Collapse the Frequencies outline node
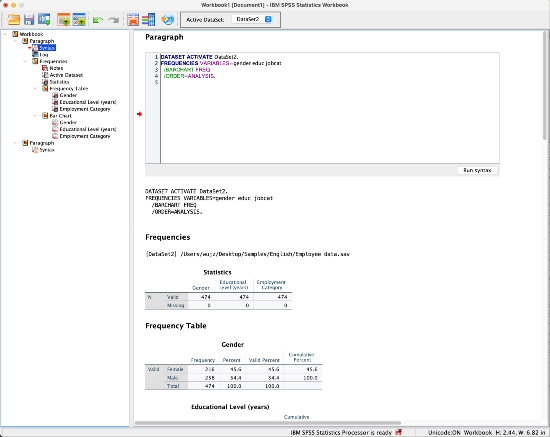Viewport: 550px width, 437px height. click(25, 61)
